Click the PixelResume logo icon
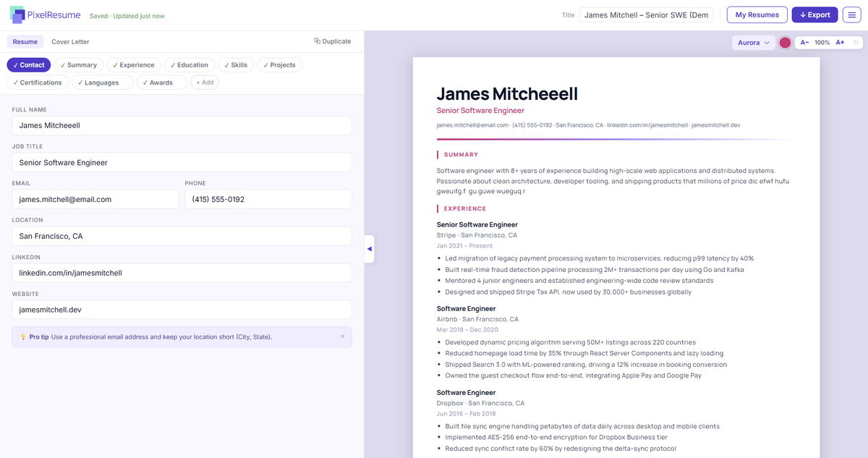 [x=17, y=14]
